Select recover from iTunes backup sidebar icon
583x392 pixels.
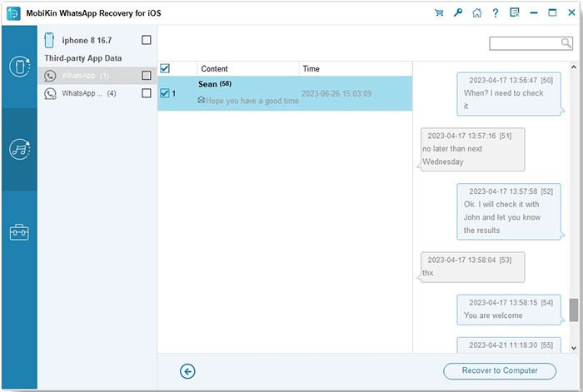point(19,149)
